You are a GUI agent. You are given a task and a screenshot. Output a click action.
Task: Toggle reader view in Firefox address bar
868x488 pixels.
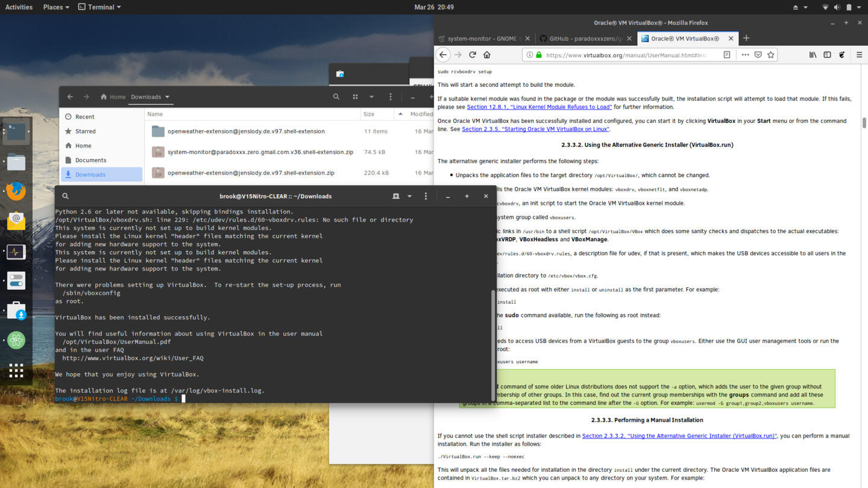click(x=727, y=55)
